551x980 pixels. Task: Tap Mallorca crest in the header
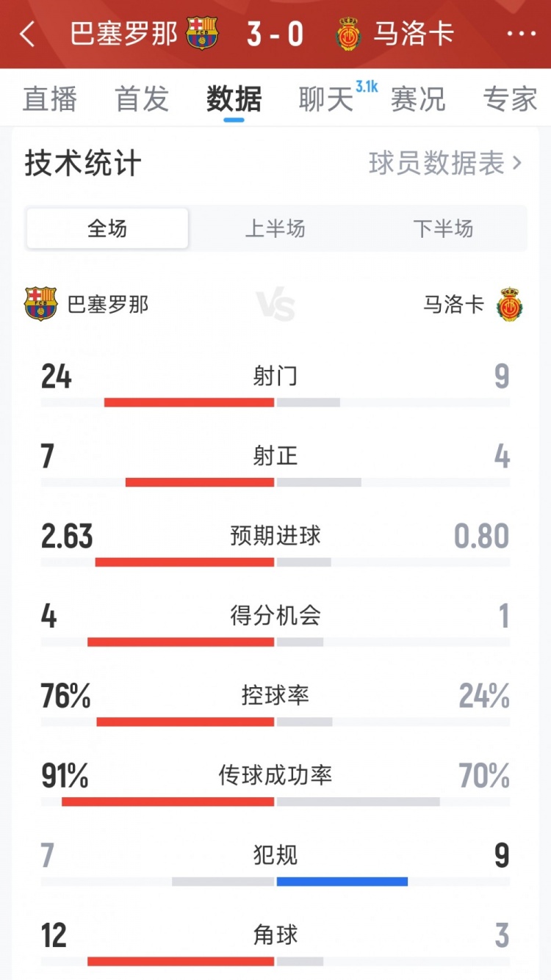(x=349, y=34)
